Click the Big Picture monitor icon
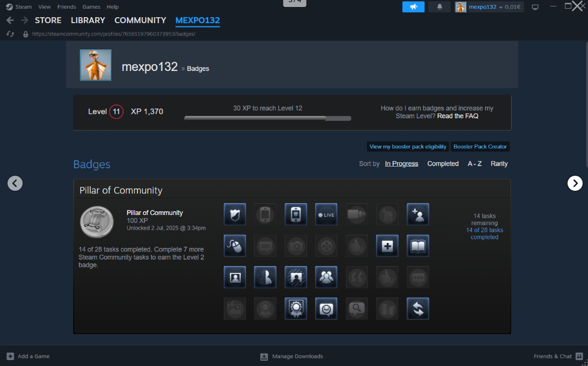This screenshot has height=366, width=588. 535,7
